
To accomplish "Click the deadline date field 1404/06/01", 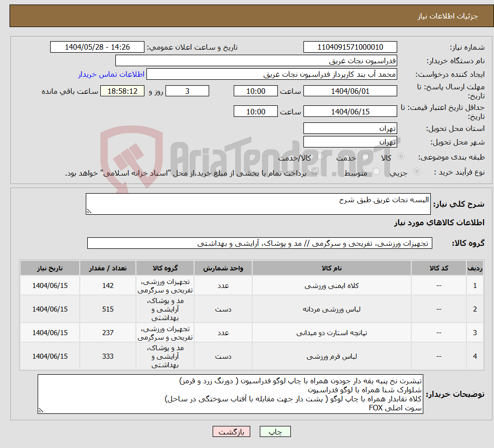I will point(350,91).
